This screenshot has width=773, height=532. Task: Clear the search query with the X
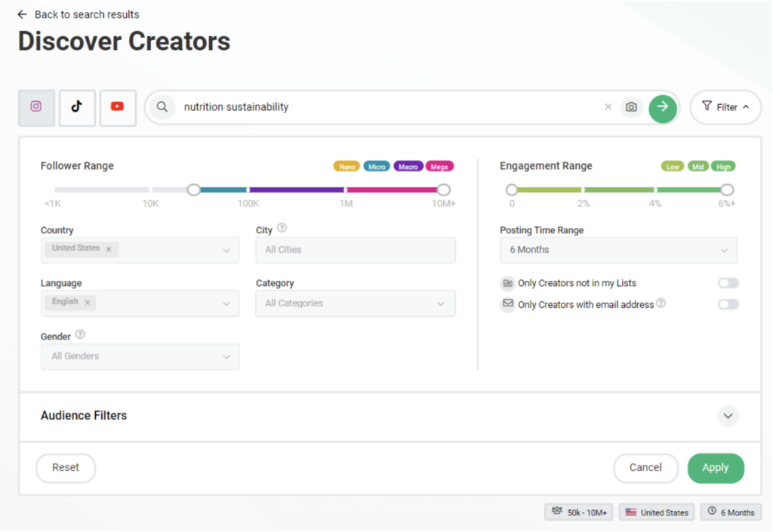pyautogui.click(x=608, y=107)
